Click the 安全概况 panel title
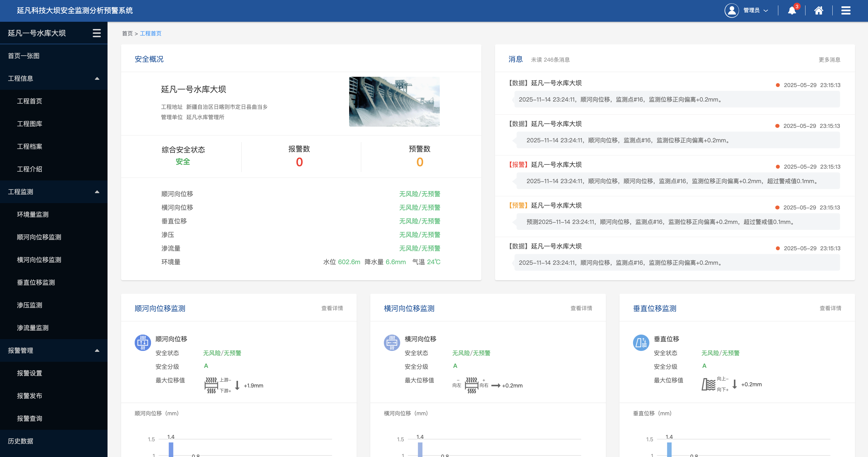868x457 pixels. point(149,59)
